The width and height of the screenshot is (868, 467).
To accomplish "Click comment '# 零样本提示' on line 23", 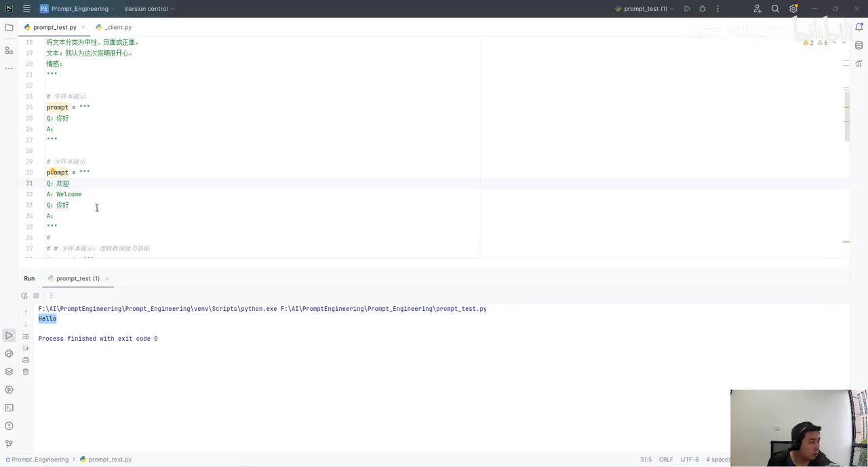I will tap(66, 96).
